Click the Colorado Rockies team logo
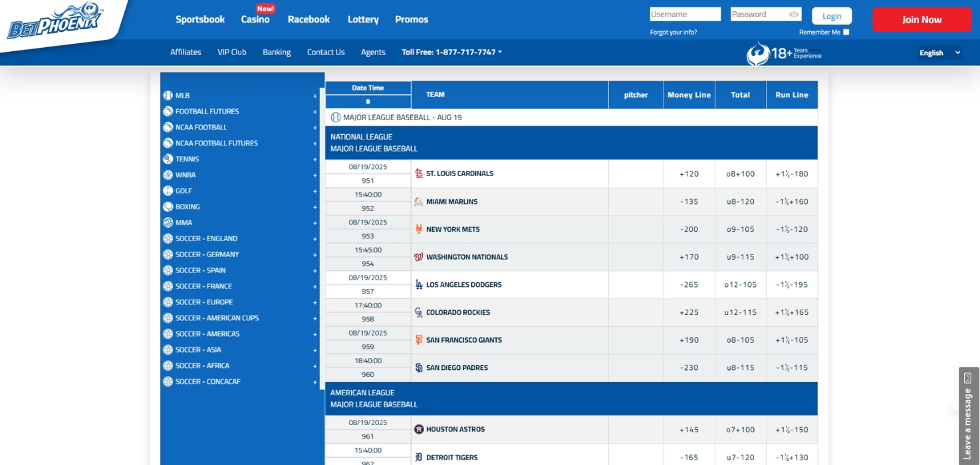 coord(419,312)
